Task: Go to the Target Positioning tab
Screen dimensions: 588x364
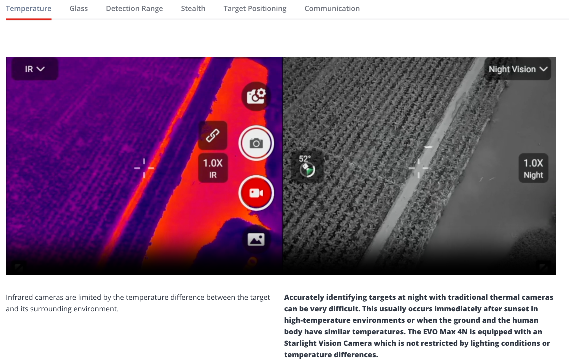Action: tap(255, 9)
